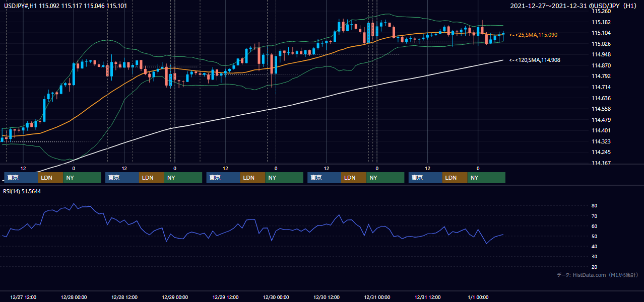Click the RSI 70 level label

[595, 216]
